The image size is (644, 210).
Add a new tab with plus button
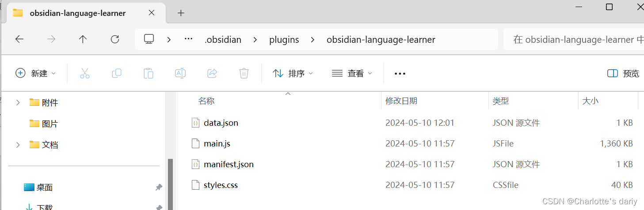pyautogui.click(x=181, y=13)
